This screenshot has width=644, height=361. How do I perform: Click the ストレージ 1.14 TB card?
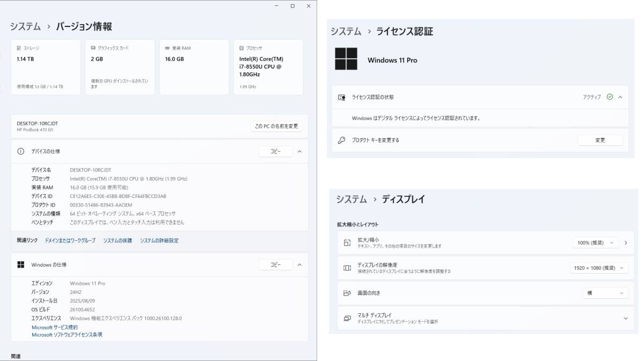tap(46, 67)
